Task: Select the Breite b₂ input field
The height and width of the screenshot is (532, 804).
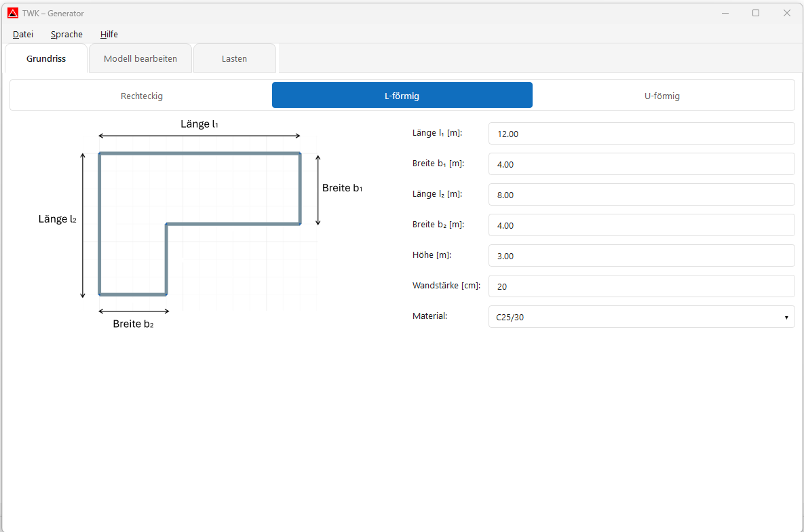Action: pyautogui.click(x=640, y=225)
